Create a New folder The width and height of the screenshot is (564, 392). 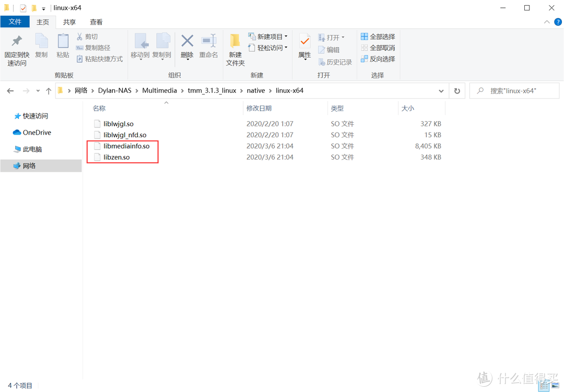(x=235, y=50)
